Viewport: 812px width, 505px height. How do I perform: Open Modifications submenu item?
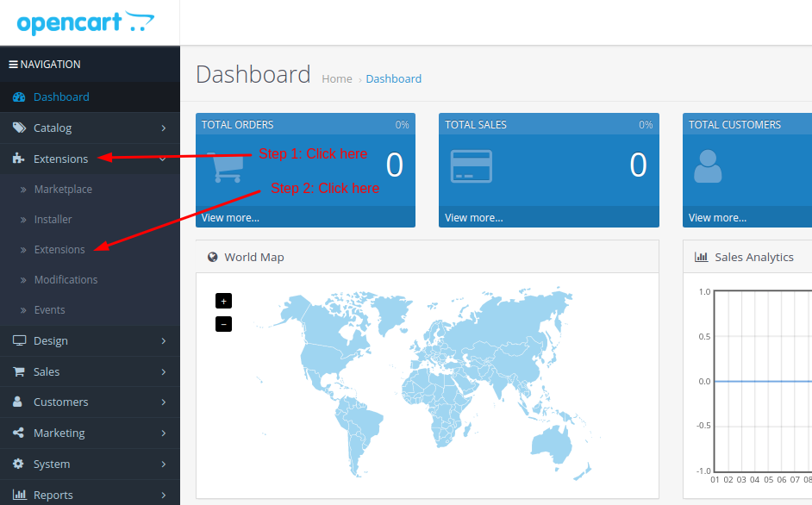click(x=66, y=280)
